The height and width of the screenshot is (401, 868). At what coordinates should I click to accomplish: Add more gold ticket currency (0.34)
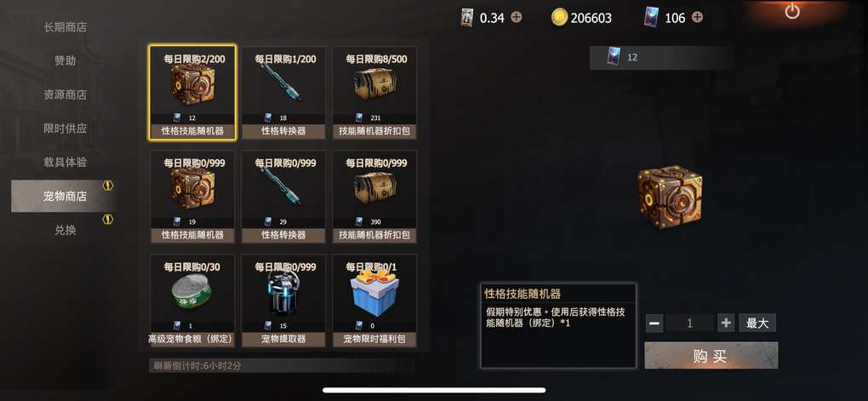tap(516, 17)
